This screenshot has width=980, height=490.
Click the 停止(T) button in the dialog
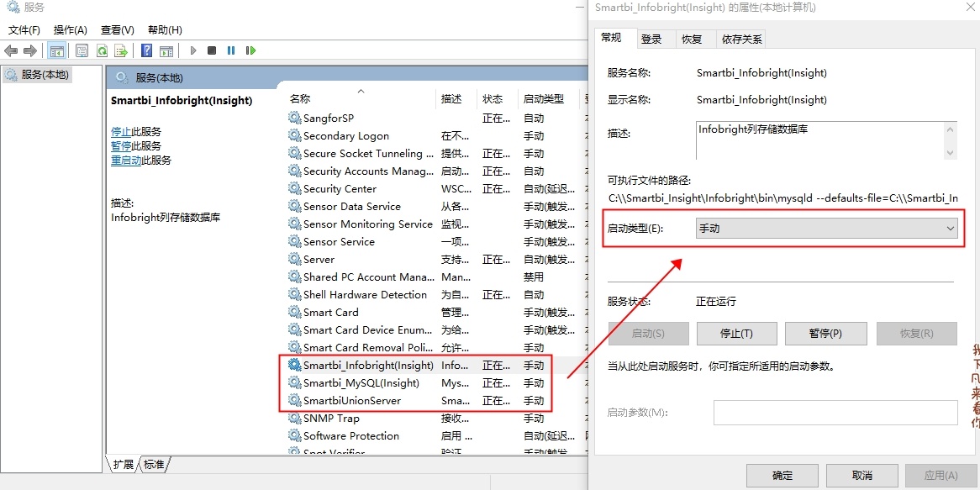click(737, 334)
